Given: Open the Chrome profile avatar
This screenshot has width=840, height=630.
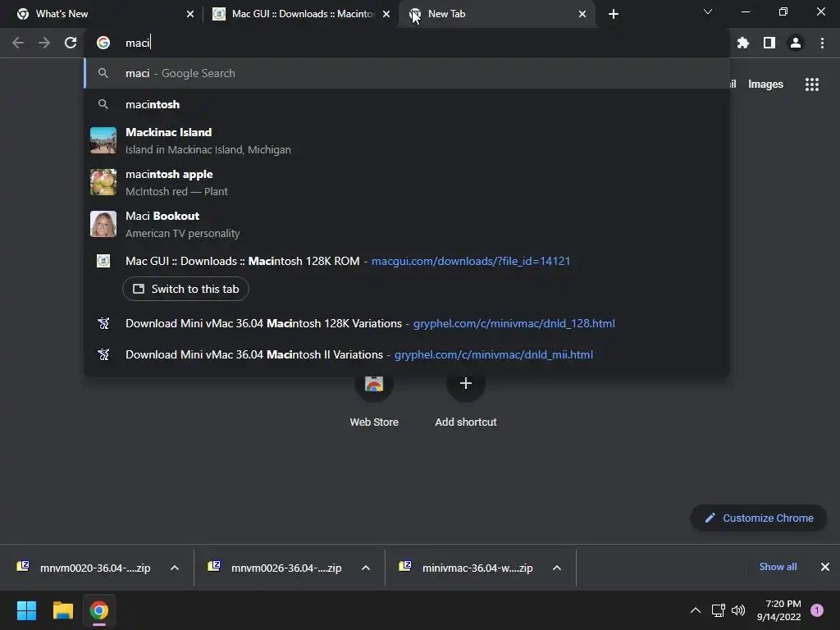Looking at the screenshot, I should tap(796, 43).
